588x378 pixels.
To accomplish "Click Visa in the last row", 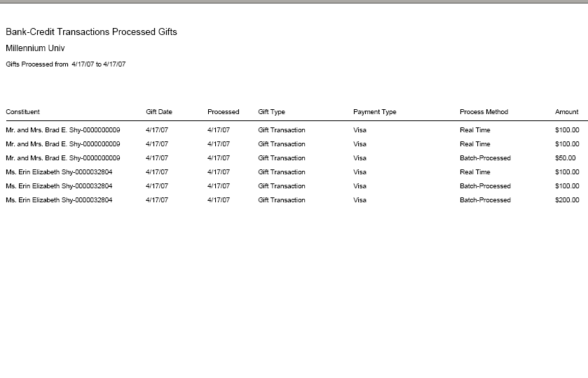I will coord(360,200).
